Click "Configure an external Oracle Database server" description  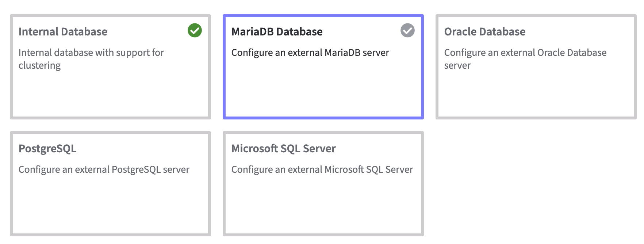525,59
